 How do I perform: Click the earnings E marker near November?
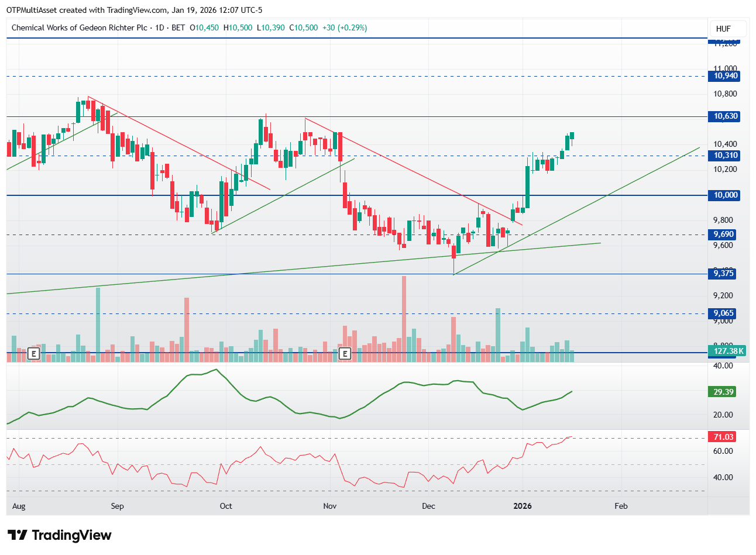345,354
